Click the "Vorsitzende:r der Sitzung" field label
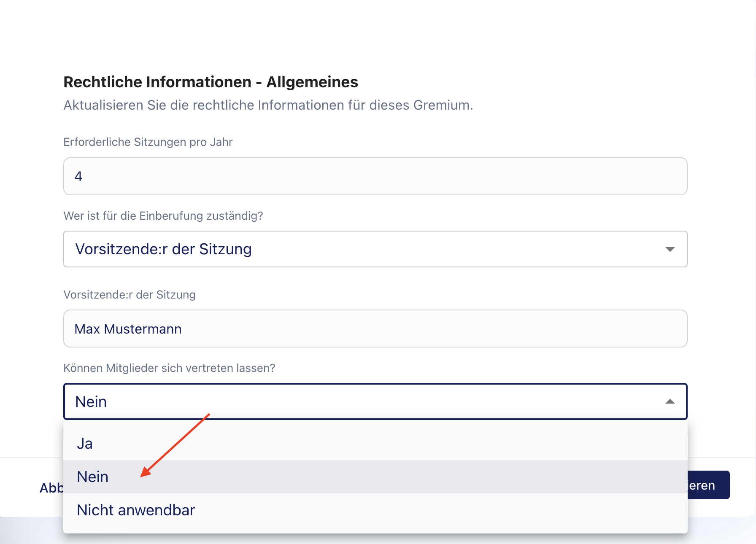Viewport: 756px width, 544px height. pyautogui.click(x=129, y=295)
